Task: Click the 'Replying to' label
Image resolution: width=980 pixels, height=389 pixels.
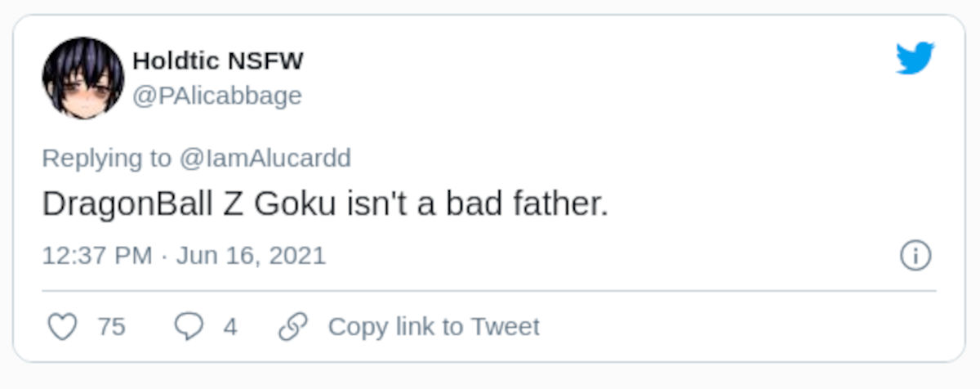Action: tap(107, 158)
